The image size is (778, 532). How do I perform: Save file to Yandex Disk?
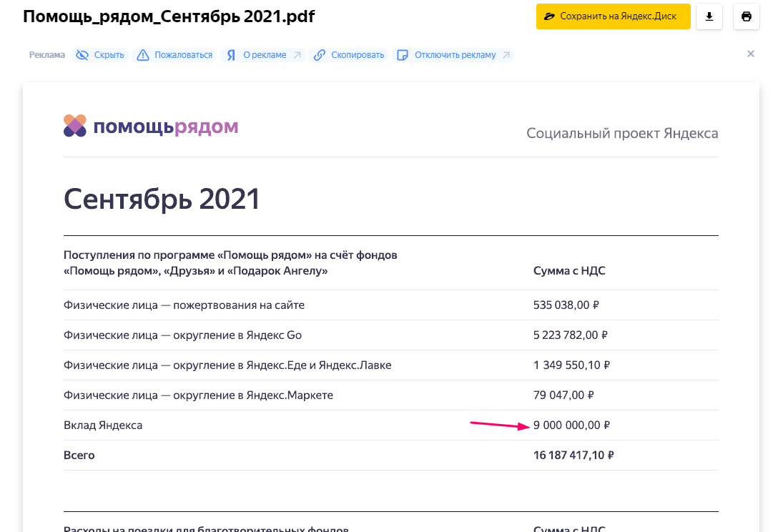[x=613, y=16]
